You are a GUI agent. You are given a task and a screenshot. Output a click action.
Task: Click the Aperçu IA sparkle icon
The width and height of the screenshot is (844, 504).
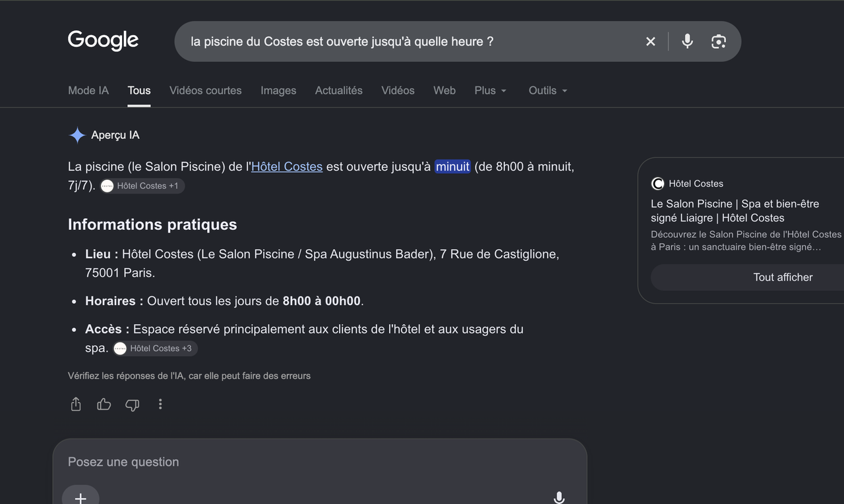tap(77, 135)
